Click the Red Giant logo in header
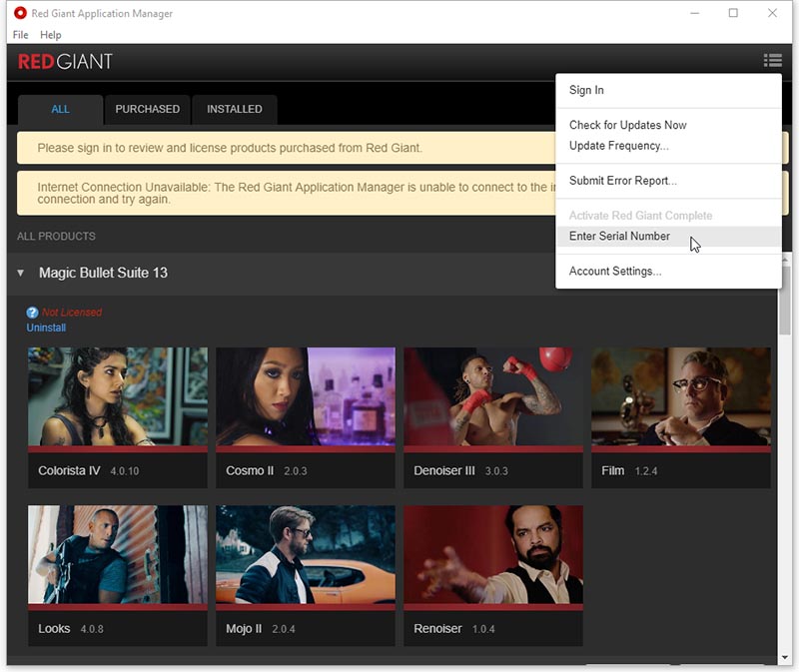The height and width of the screenshot is (672, 799). pyautogui.click(x=65, y=62)
